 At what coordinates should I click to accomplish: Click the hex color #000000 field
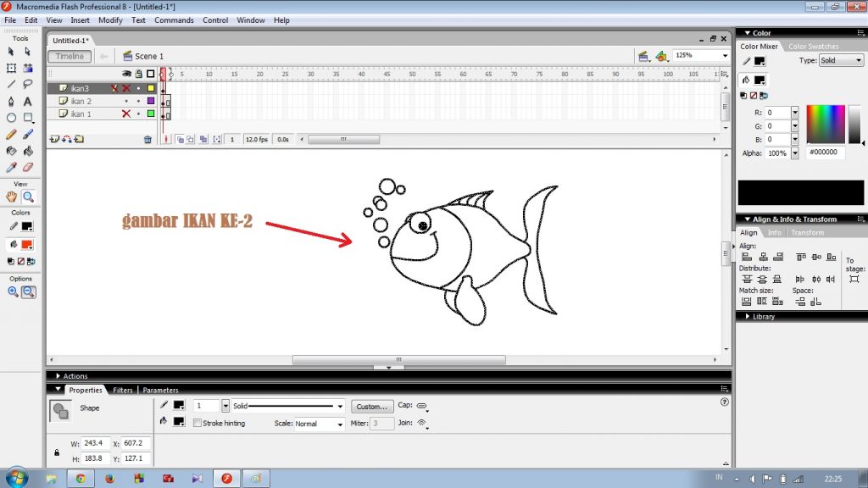[x=826, y=152]
